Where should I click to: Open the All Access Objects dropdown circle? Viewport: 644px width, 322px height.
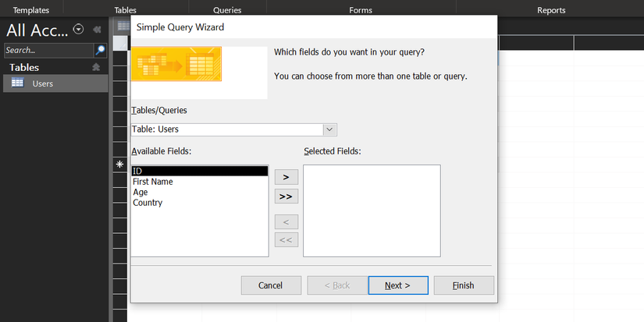point(78,29)
